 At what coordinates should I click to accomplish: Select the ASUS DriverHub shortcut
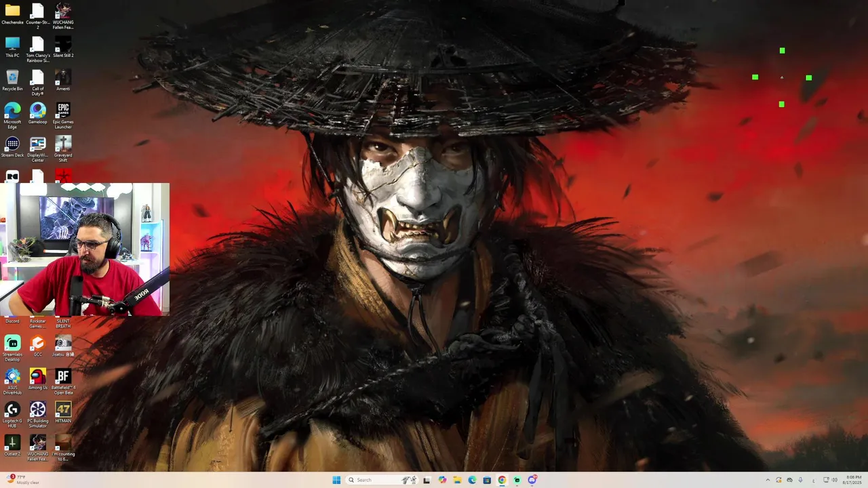click(12, 382)
